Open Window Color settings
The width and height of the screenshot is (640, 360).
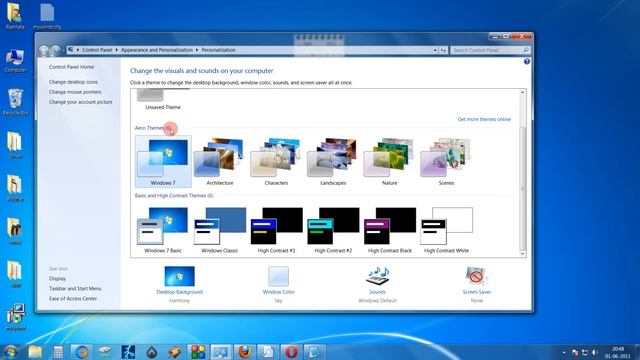pyautogui.click(x=278, y=284)
